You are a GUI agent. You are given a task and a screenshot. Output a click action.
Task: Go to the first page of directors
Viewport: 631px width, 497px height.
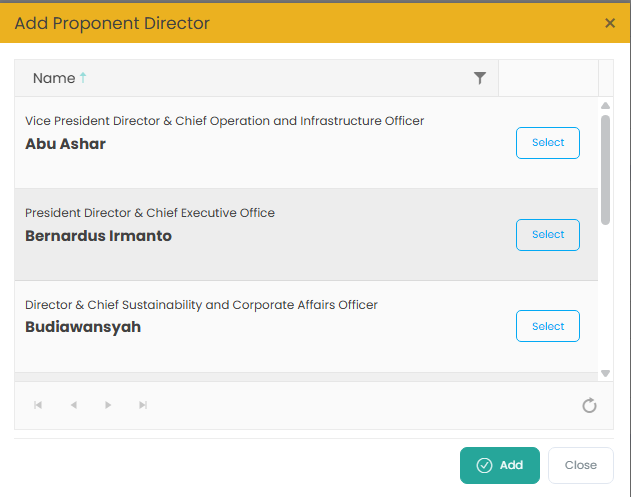click(x=38, y=405)
